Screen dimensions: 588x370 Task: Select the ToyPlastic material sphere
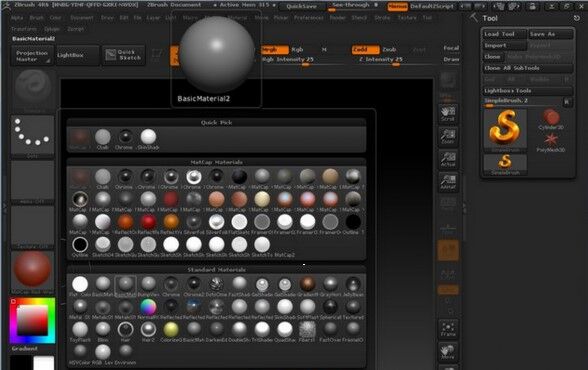click(x=80, y=329)
